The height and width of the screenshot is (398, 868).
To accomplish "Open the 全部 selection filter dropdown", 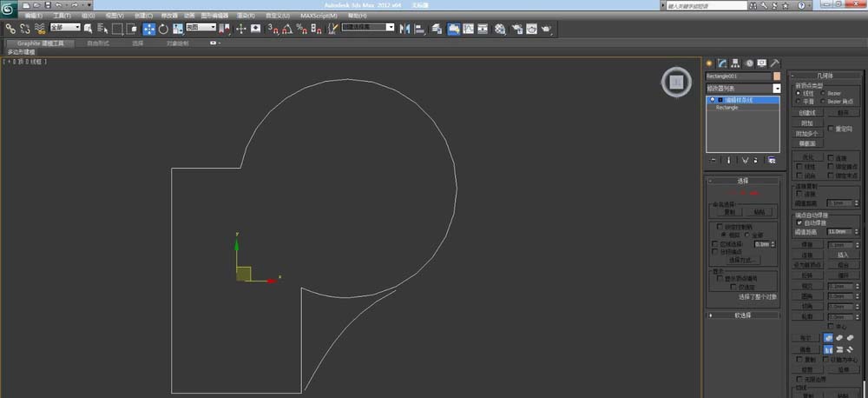I will (x=64, y=28).
